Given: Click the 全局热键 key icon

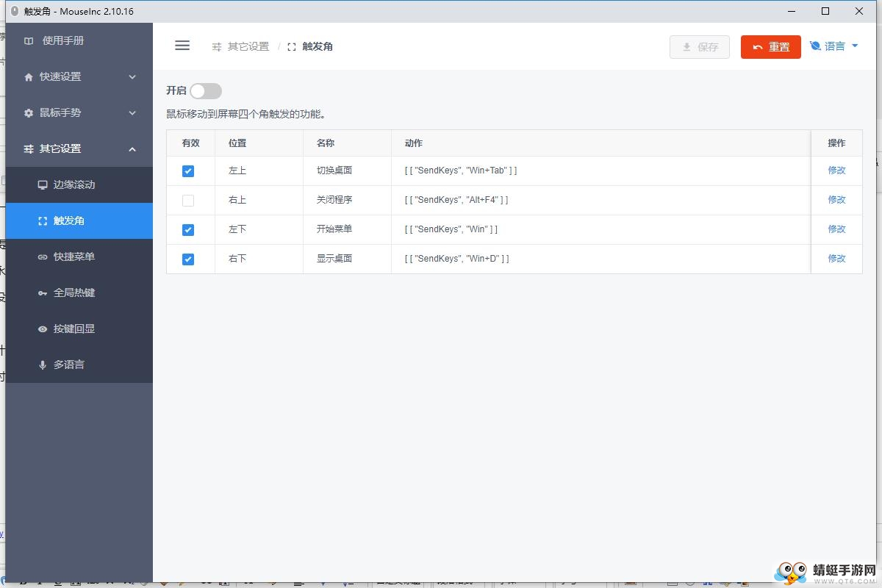Looking at the screenshot, I should point(43,293).
